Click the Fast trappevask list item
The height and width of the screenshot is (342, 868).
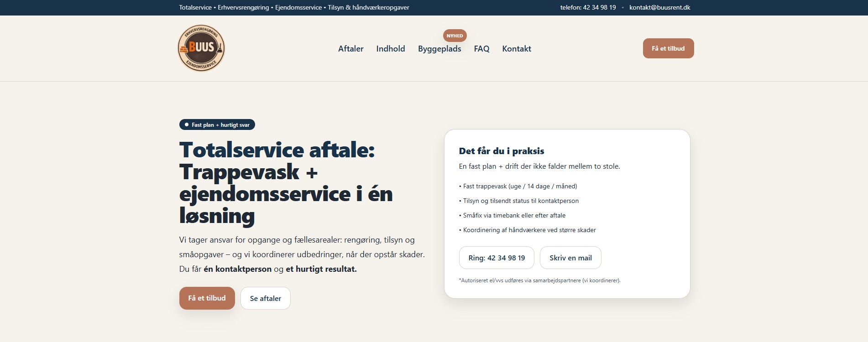pyautogui.click(x=518, y=186)
